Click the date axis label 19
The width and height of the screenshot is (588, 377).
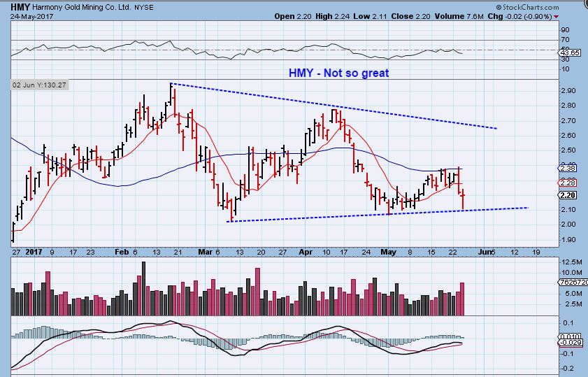point(537,252)
